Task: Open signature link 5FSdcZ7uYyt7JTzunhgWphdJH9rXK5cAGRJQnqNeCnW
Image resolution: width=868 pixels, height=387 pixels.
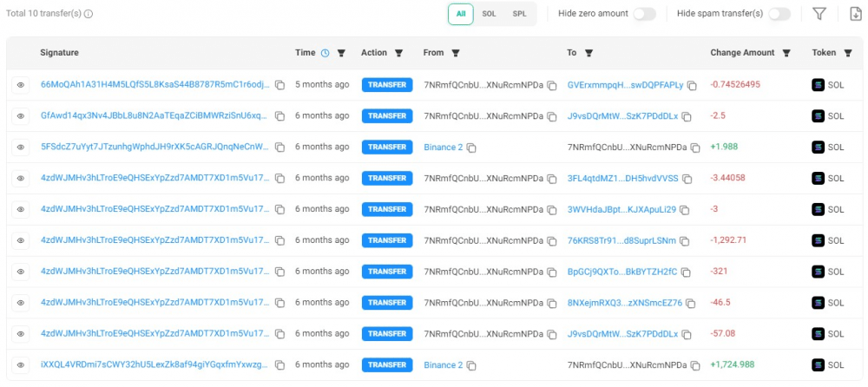Action: (x=155, y=147)
